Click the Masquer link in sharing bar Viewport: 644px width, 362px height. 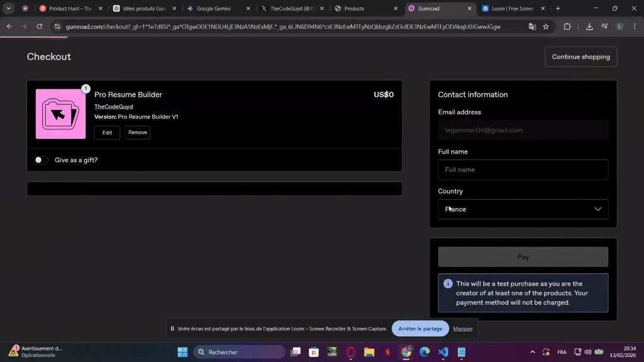tap(463, 329)
